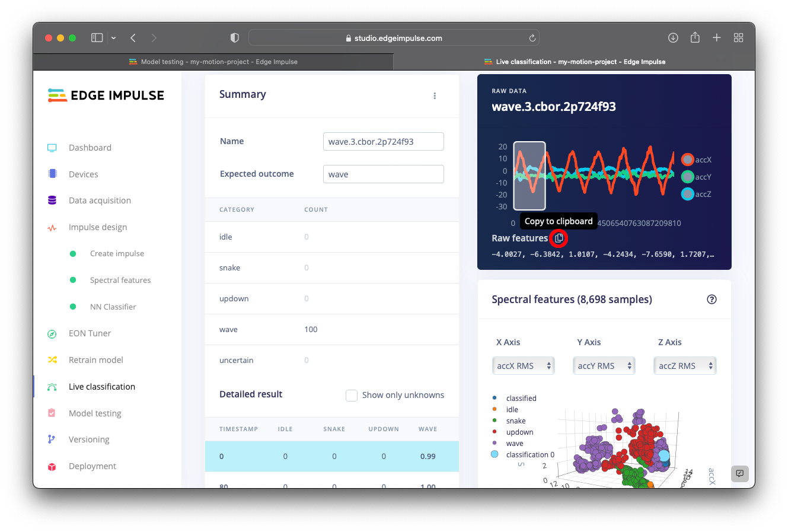Open Model testing in the sidebar
The width and height of the screenshot is (788, 532).
95,413
